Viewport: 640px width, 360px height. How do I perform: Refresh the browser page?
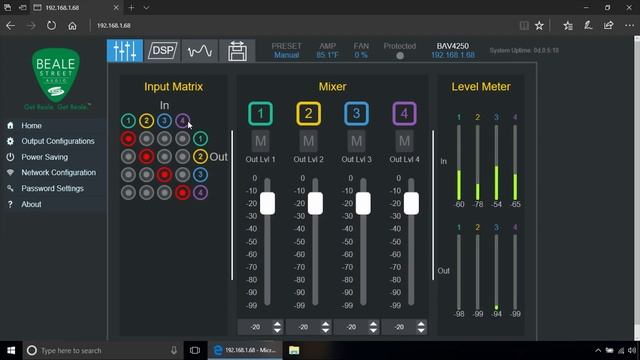[51, 25]
